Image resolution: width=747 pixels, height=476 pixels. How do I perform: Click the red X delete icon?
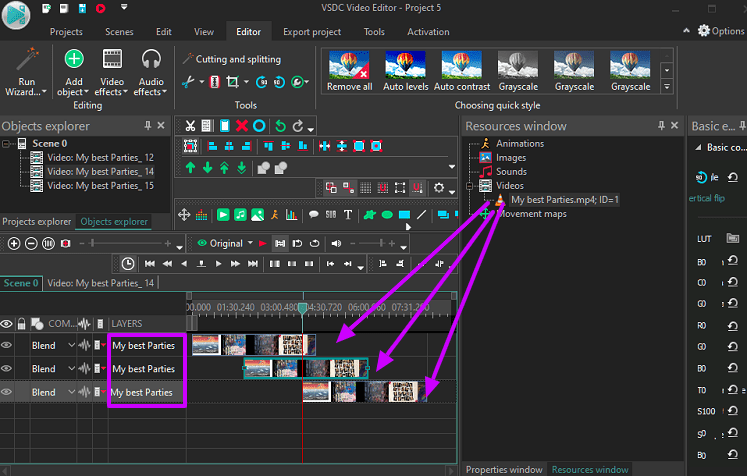tap(242, 126)
